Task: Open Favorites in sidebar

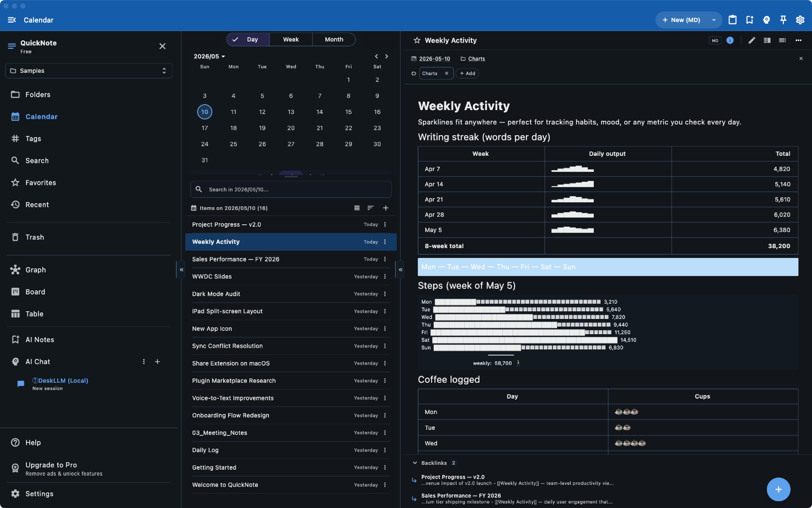Action: coord(89,182)
